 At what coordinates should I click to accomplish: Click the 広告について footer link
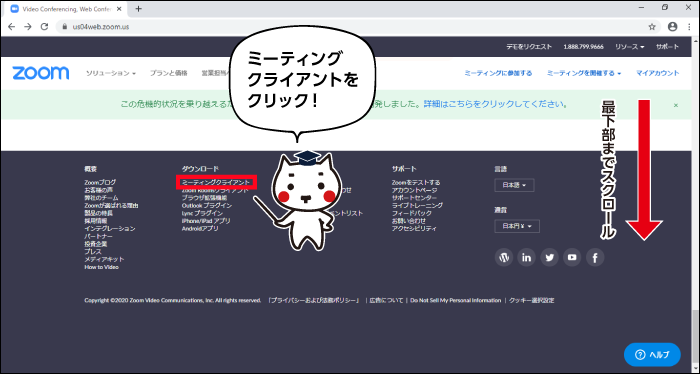386,300
